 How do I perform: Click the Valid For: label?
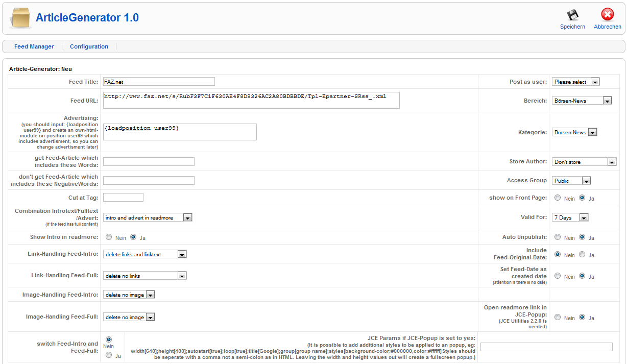534,217
